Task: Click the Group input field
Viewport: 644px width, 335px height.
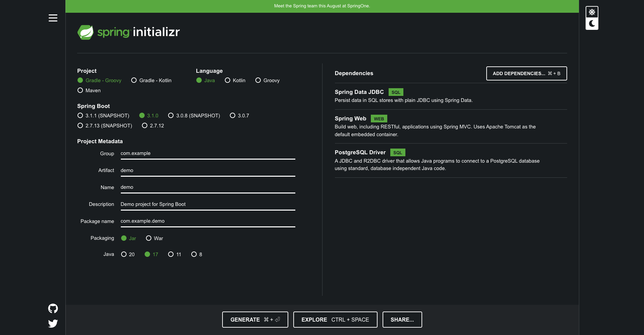Action: point(208,154)
